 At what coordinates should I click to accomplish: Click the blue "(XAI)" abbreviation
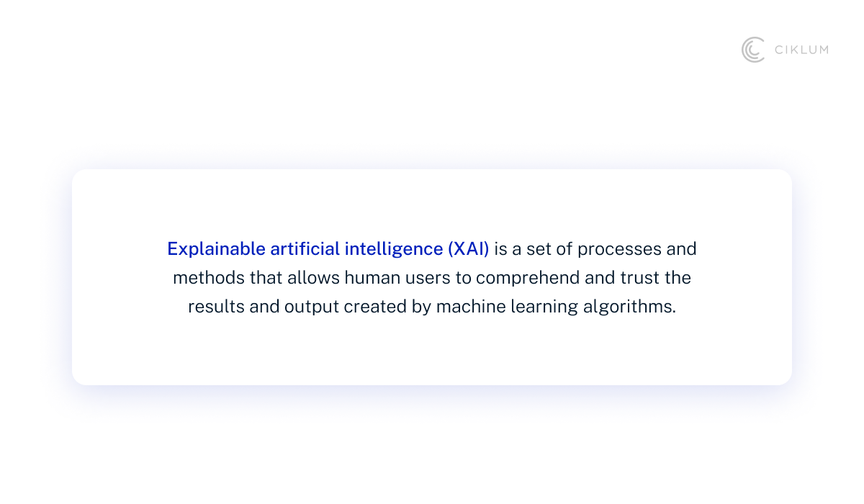(468, 249)
